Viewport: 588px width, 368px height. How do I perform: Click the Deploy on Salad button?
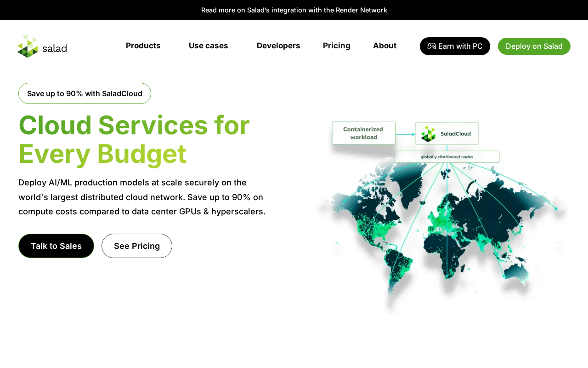point(534,46)
